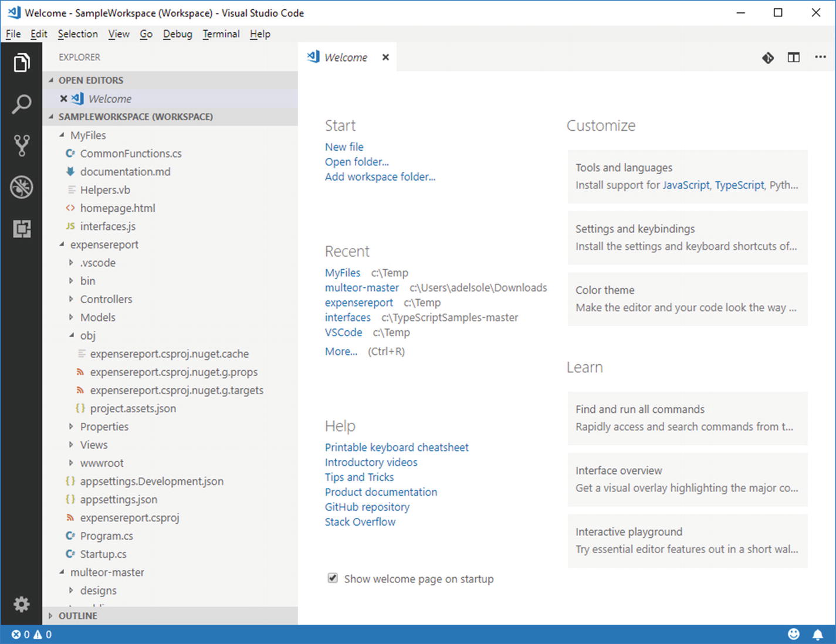Screen dimensions: 836x644
Task: Click the errors count icon in status bar
Action: pos(16,635)
